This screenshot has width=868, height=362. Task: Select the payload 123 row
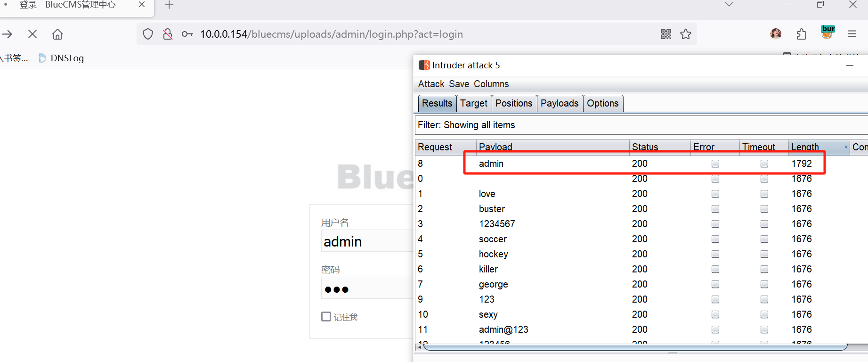click(x=641, y=299)
